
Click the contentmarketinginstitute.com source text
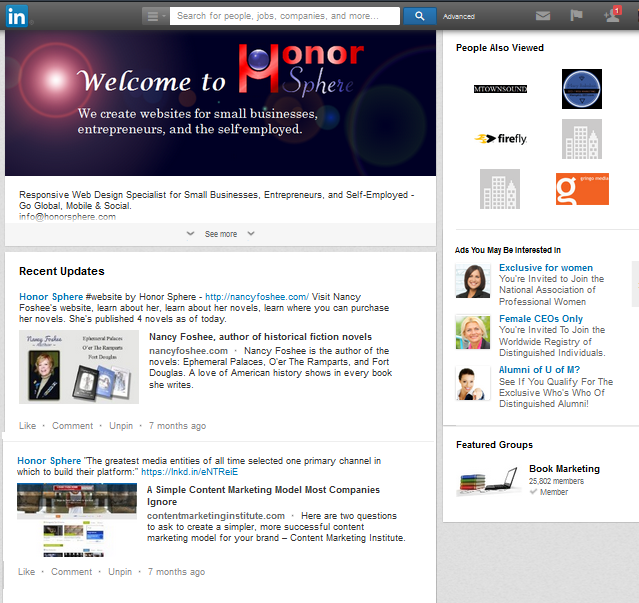pos(216,516)
